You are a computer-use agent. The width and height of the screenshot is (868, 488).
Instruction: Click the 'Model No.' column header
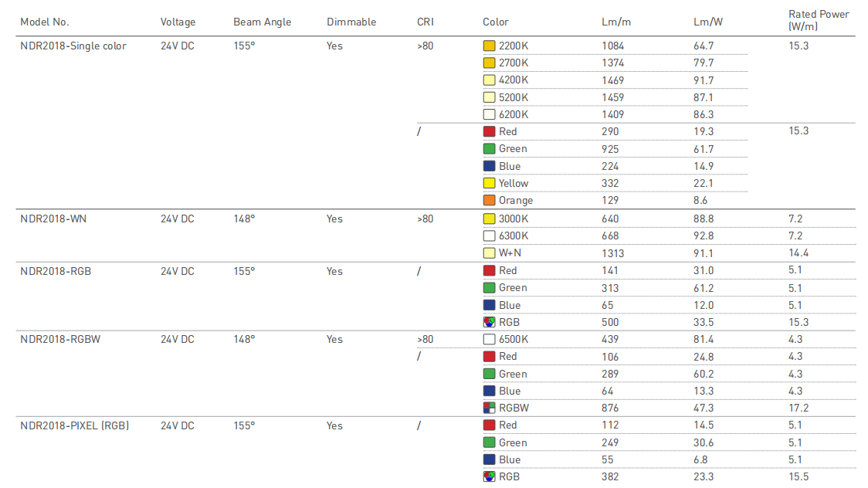coord(45,22)
